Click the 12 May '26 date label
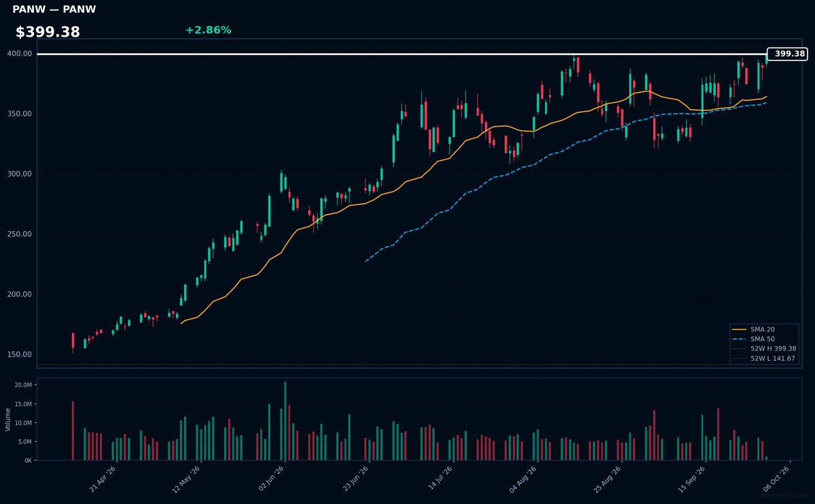The width and height of the screenshot is (815, 504). (x=187, y=479)
